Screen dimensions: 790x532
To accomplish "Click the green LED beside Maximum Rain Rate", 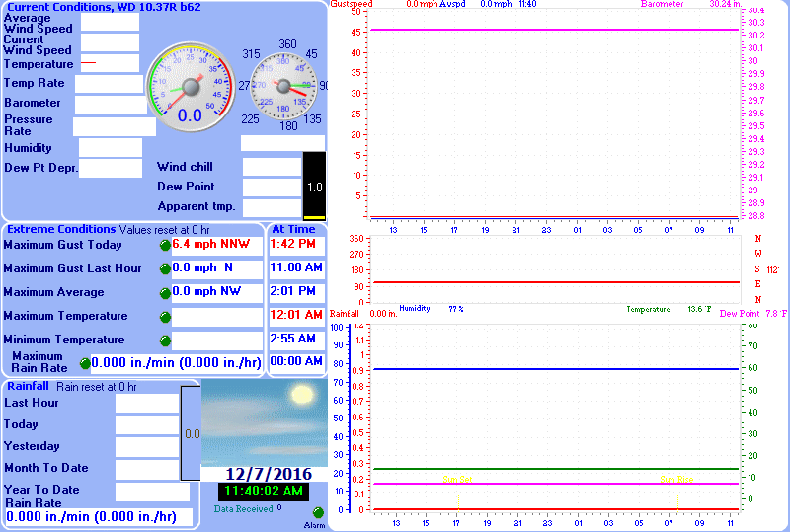I will [x=85, y=363].
